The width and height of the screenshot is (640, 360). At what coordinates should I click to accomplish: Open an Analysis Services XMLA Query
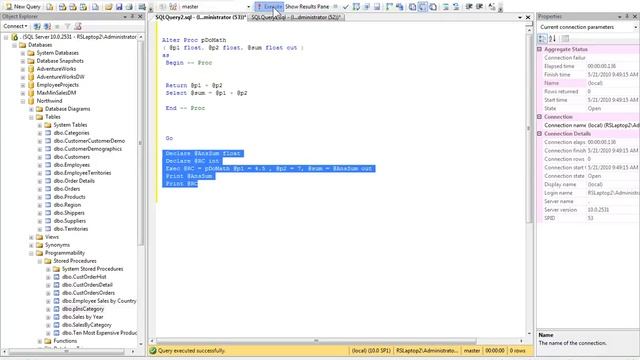pos(83,7)
